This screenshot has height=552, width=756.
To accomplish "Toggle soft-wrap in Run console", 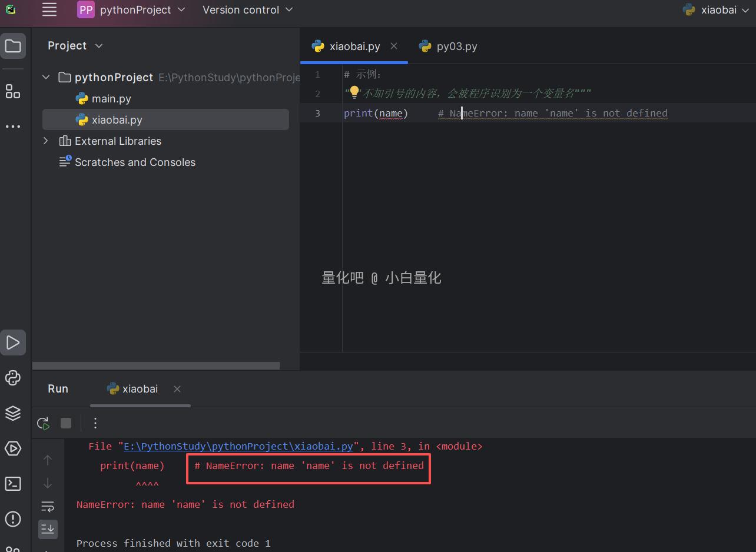I will (48, 506).
